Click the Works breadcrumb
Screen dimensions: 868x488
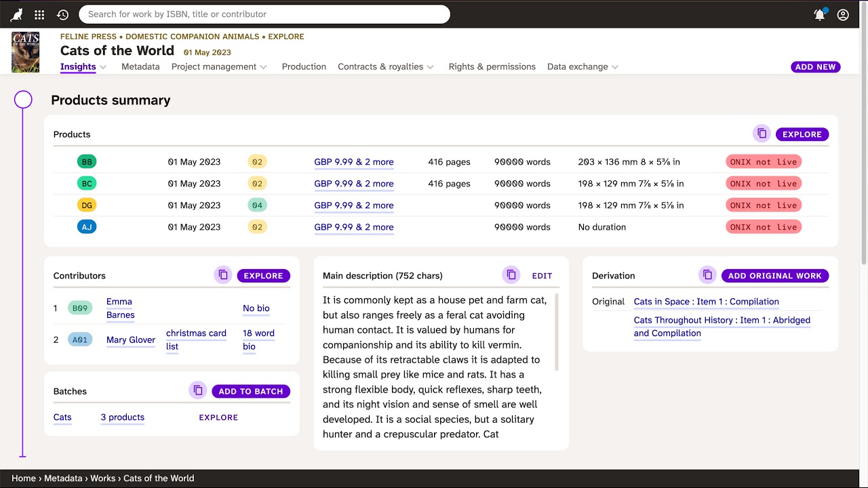click(x=103, y=479)
